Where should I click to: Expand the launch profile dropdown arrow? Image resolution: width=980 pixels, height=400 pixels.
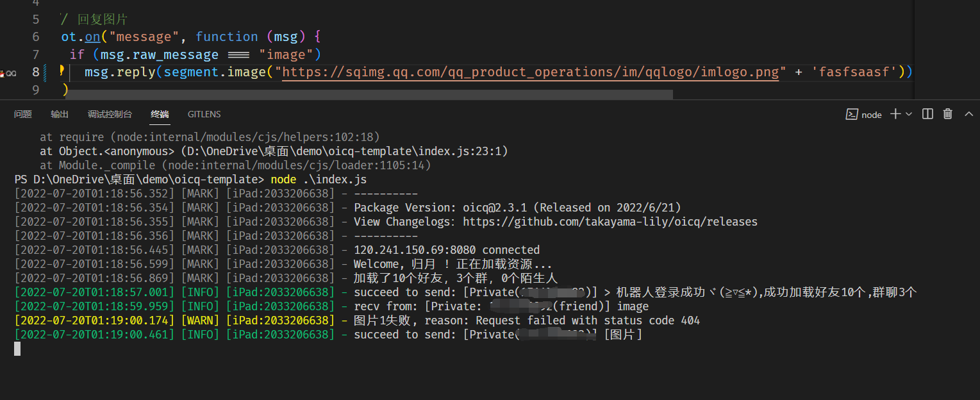[x=909, y=114]
